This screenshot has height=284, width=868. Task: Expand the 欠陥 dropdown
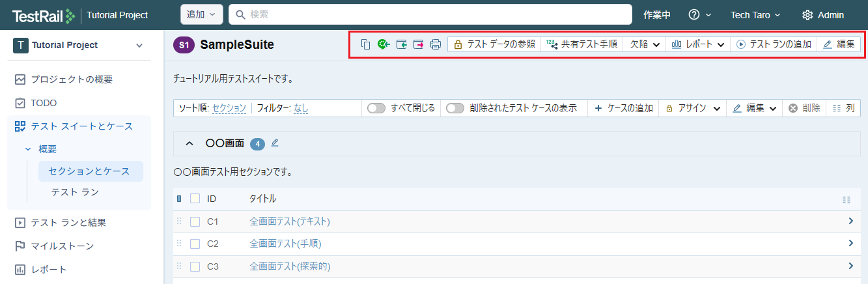pyautogui.click(x=645, y=44)
